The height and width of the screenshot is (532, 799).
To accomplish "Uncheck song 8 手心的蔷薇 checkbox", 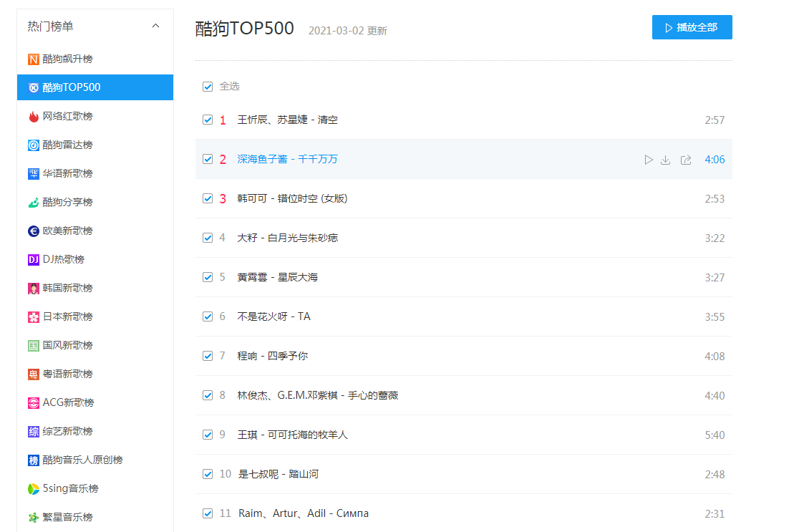I will coord(208,395).
